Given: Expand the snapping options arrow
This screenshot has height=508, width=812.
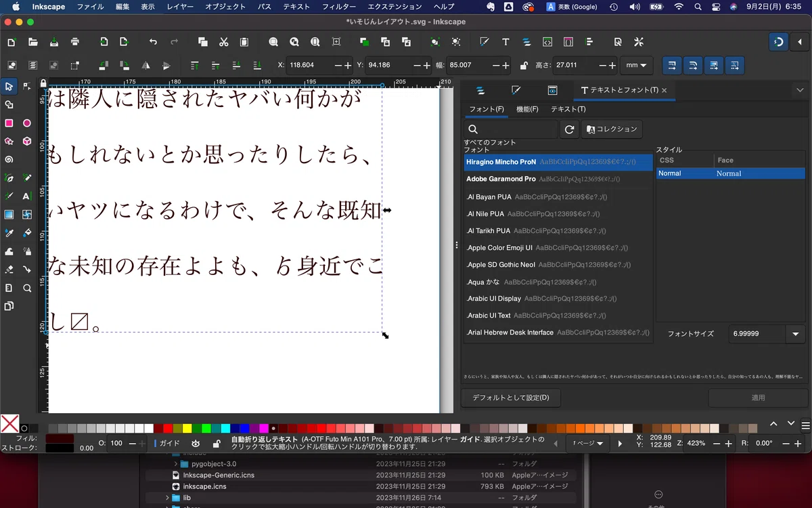Looking at the screenshot, I should 800,42.
